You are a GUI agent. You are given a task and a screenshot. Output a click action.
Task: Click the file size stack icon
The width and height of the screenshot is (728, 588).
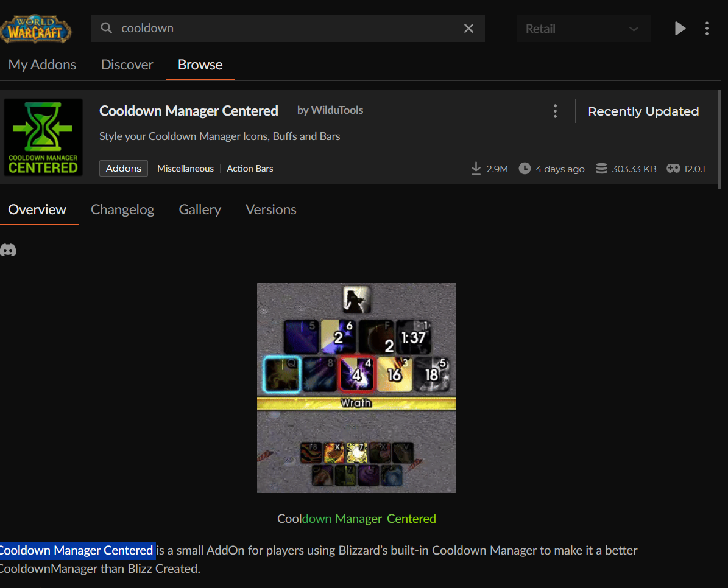click(x=601, y=169)
